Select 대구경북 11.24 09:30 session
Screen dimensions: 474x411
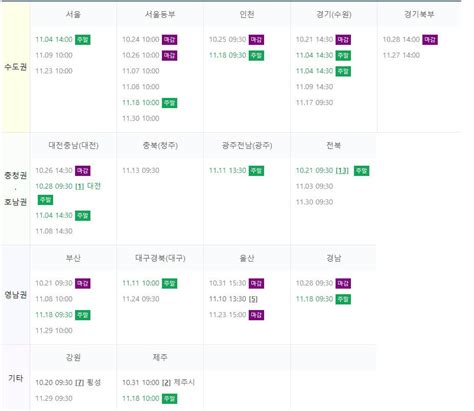(141, 299)
